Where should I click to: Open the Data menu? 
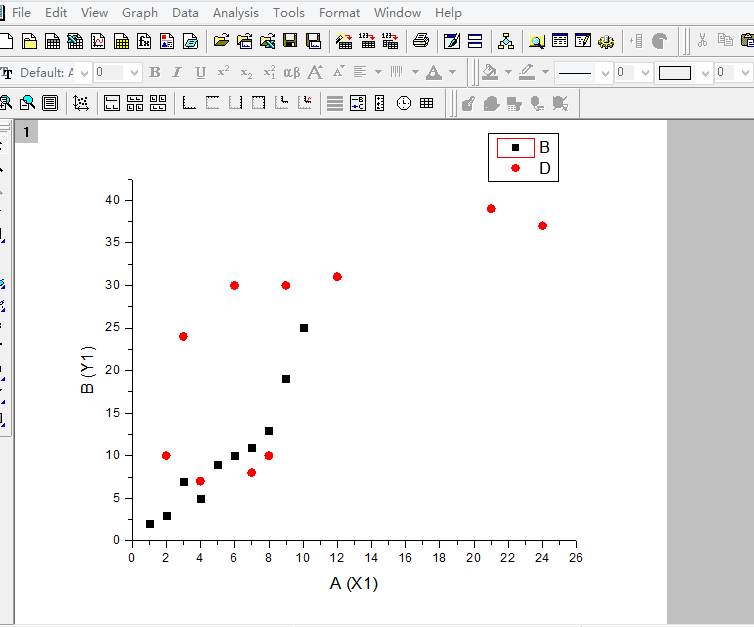click(185, 13)
